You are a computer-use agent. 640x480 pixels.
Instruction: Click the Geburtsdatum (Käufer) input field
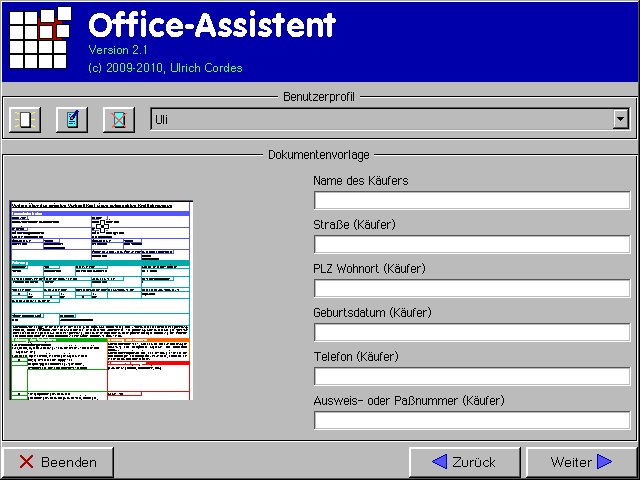(x=471, y=332)
